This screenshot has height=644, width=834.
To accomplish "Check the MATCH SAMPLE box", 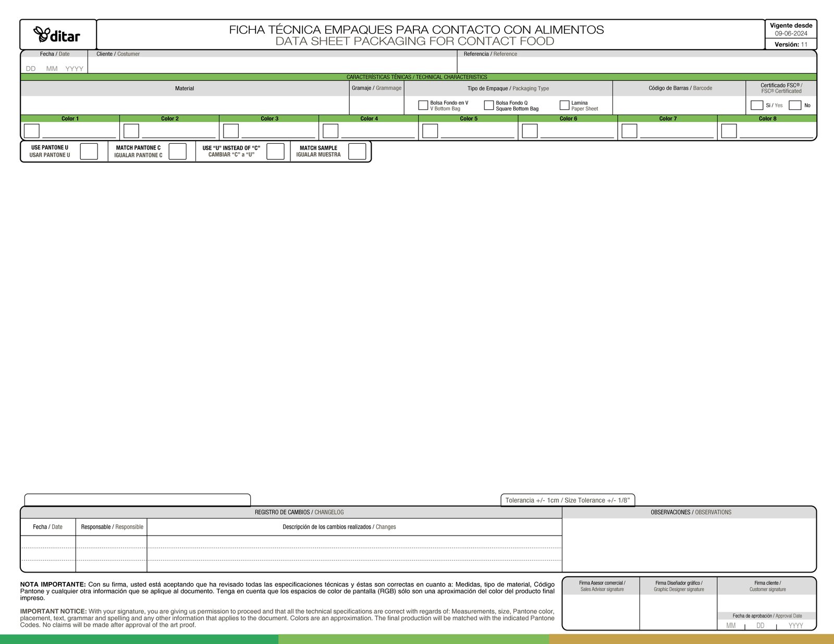I will point(357,152).
